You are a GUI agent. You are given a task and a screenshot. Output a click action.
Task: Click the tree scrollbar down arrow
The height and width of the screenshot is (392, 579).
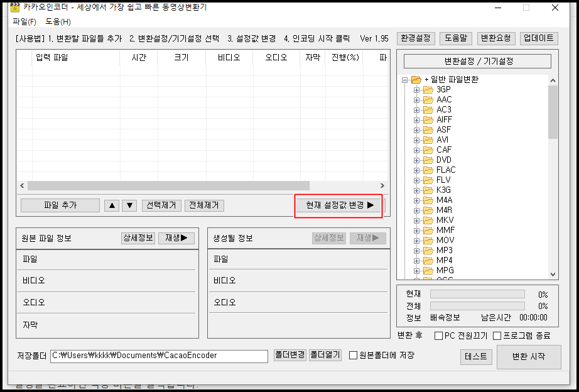pyautogui.click(x=553, y=275)
